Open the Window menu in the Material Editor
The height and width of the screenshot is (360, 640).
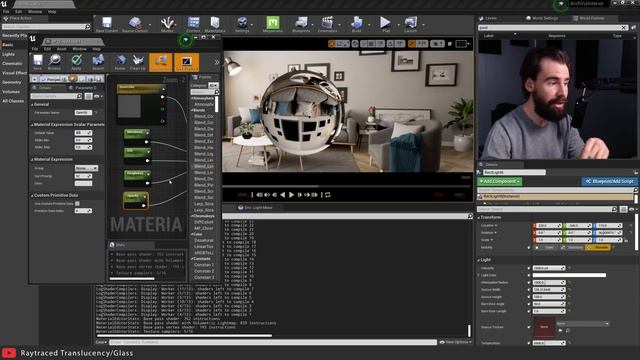coord(79,49)
